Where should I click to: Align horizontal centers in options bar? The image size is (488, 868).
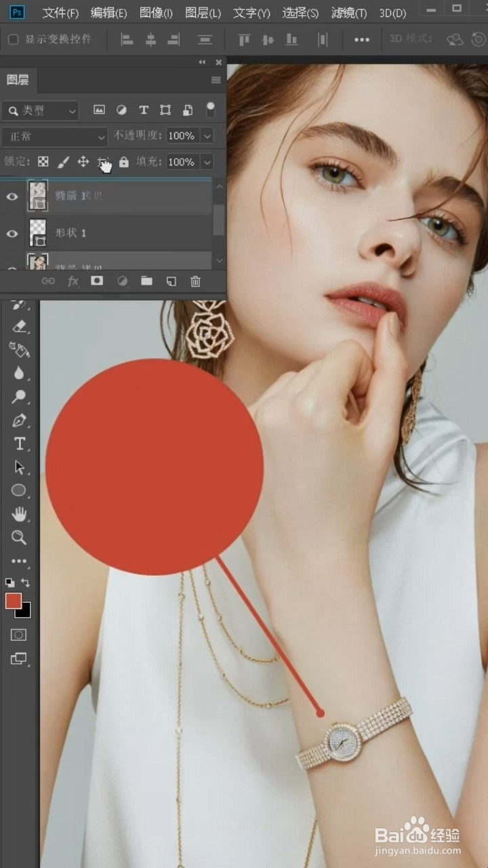tap(150, 40)
